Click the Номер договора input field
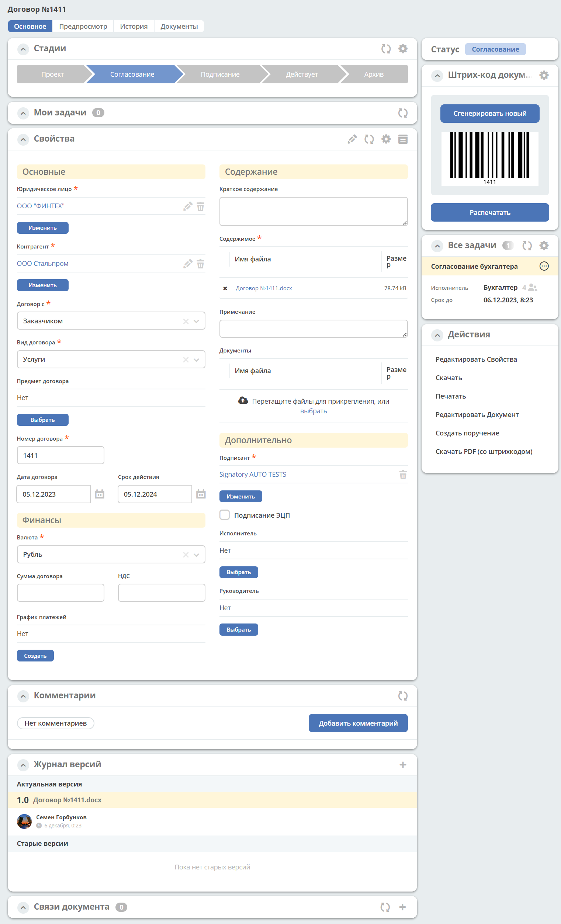 (x=60, y=456)
